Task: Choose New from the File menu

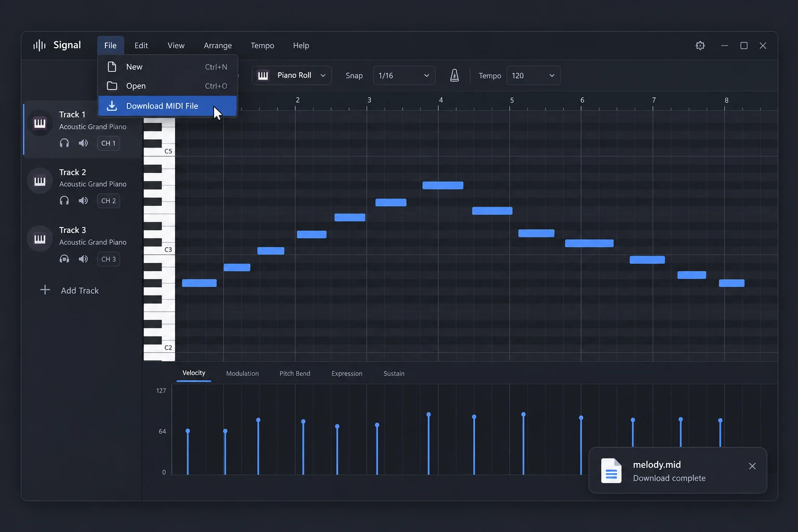Action: pos(167,66)
